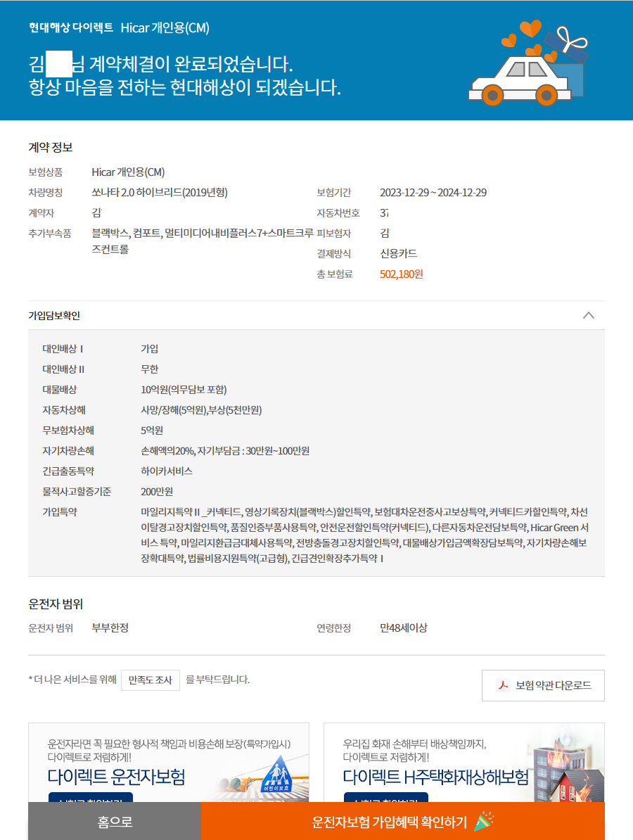
Task: Click 운전자보험 가입혜택 확인하기 button
Action: [403, 821]
